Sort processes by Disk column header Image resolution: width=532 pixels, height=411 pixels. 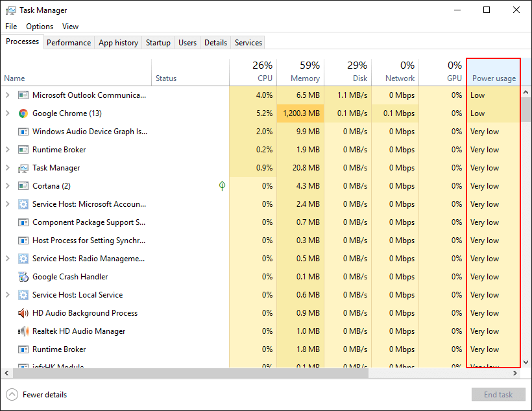(348, 72)
